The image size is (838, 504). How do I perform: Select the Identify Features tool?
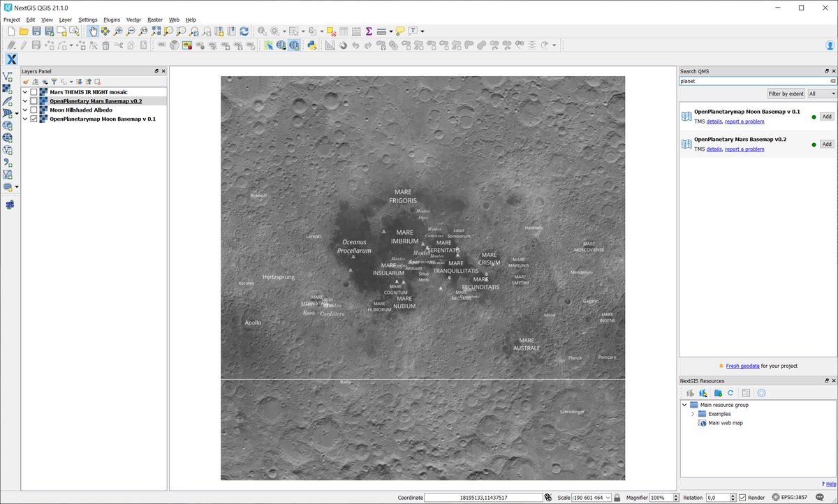[x=261, y=31]
